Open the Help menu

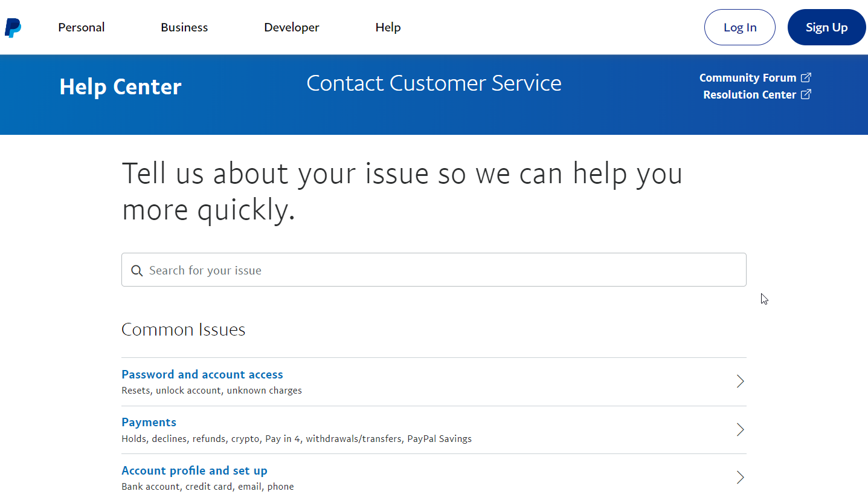click(388, 27)
